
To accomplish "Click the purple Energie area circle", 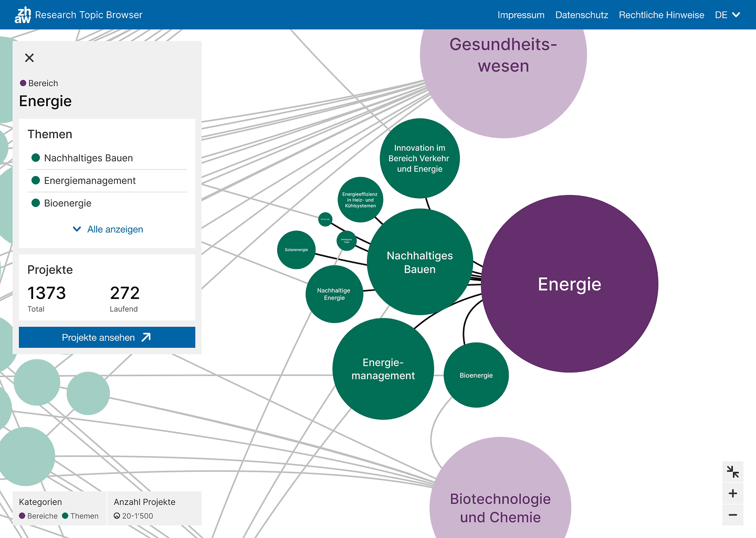I will [570, 284].
